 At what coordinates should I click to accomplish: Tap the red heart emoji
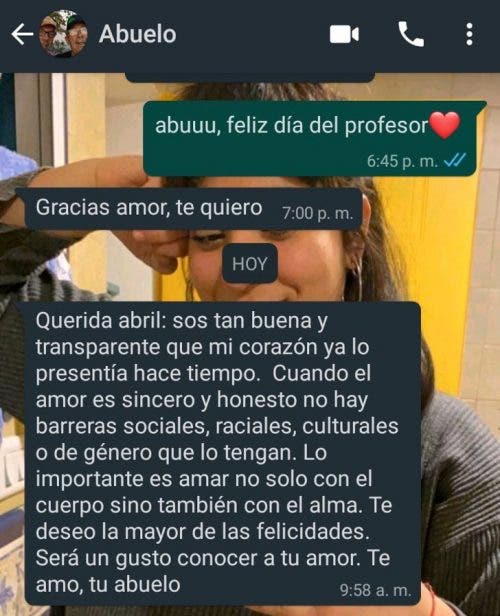444,125
